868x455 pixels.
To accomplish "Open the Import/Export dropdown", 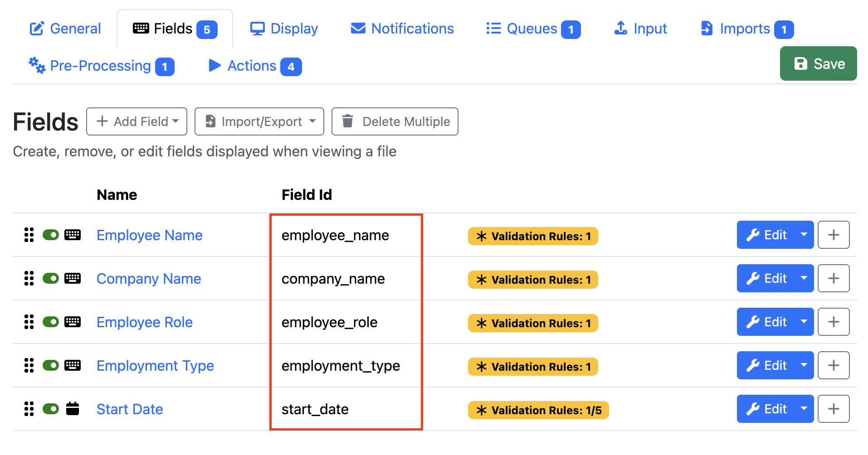I will [259, 121].
